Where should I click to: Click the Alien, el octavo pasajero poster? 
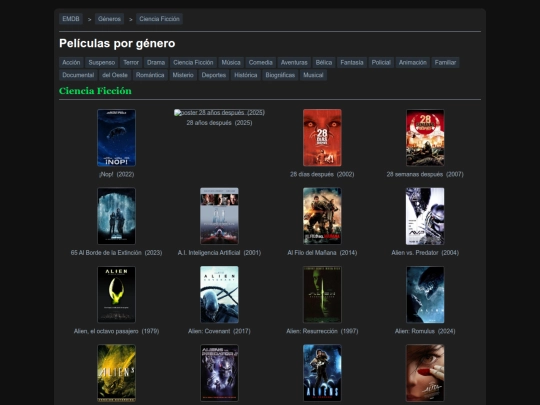[116, 294]
